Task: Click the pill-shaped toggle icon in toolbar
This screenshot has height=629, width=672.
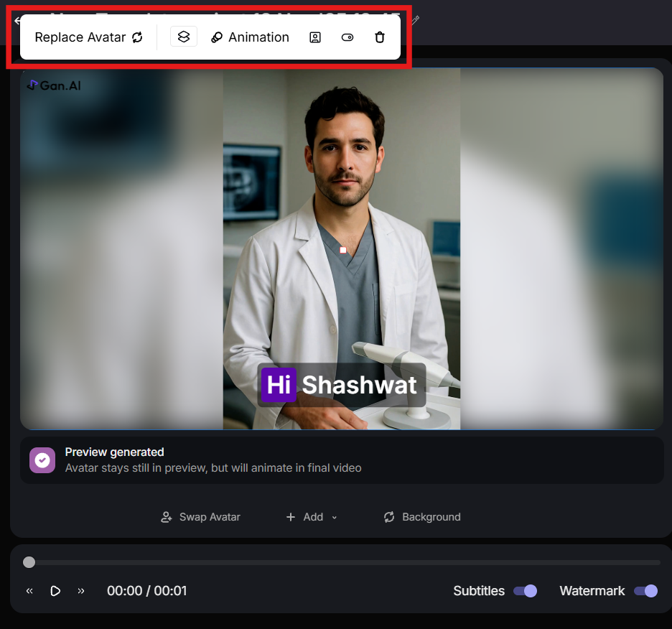Action: (347, 37)
